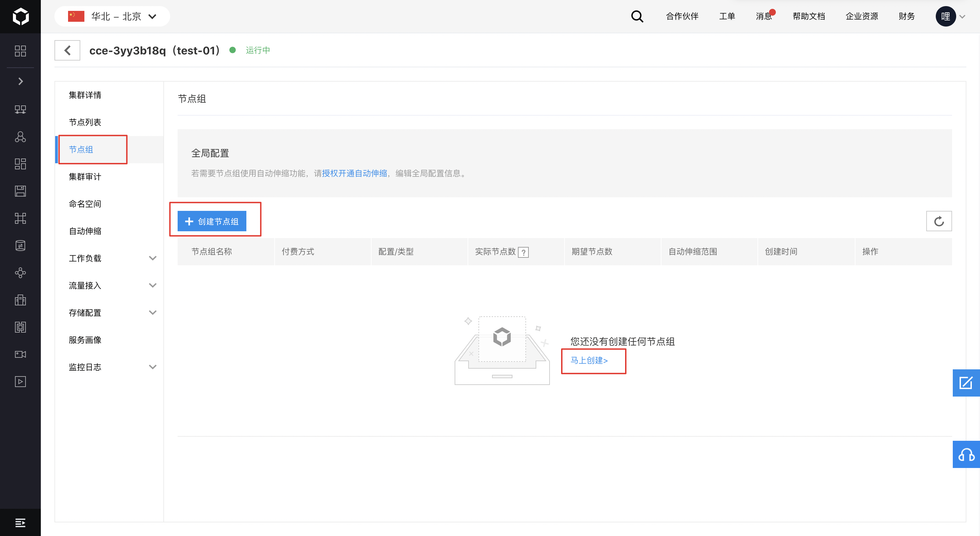
Task: Click the 授权开通自动伸缩 link
Action: [354, 173]
